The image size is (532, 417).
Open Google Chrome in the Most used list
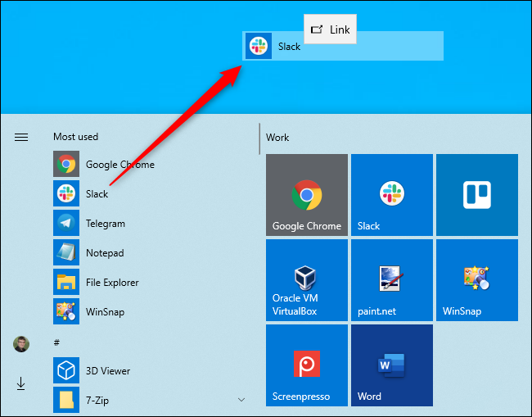coord(119,165)
